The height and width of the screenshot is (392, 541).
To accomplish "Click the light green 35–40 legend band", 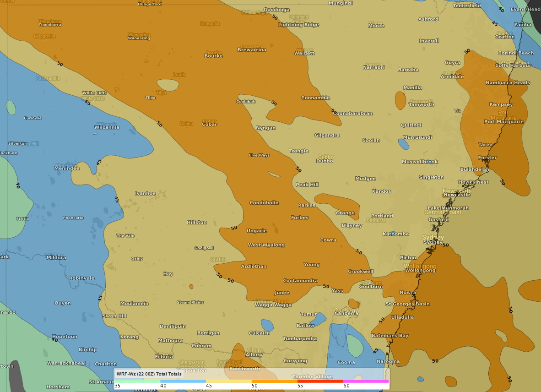I will point(137,381).
